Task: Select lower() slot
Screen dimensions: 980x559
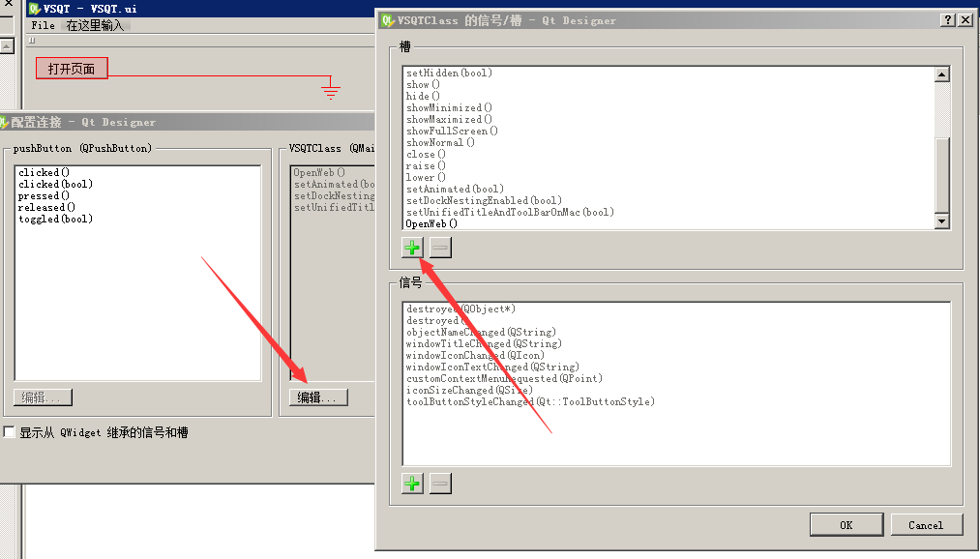Action: pos(426,177)
